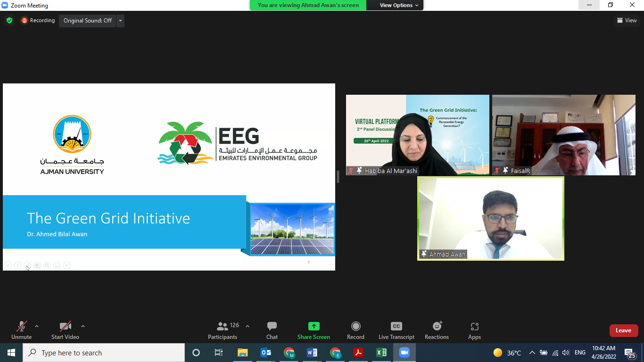Open the Reactions menu
This screenshot has height=362, width=644.
(437, 330)
